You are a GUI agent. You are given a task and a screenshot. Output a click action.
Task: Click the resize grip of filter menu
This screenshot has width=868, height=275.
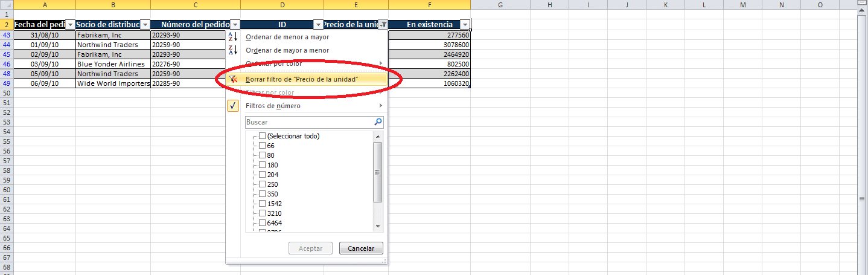pos(383,260)
